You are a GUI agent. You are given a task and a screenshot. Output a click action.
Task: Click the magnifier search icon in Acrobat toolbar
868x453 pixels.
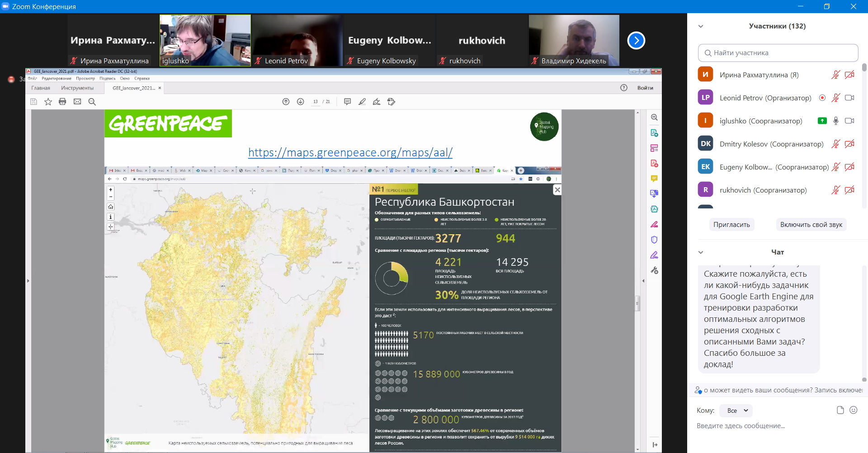(x=92, y=102)
